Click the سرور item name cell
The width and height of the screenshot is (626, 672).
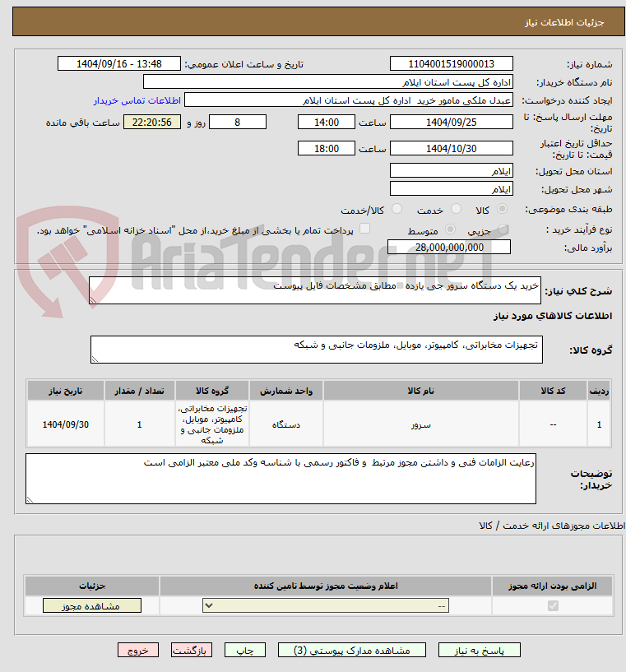click(421, 424)
